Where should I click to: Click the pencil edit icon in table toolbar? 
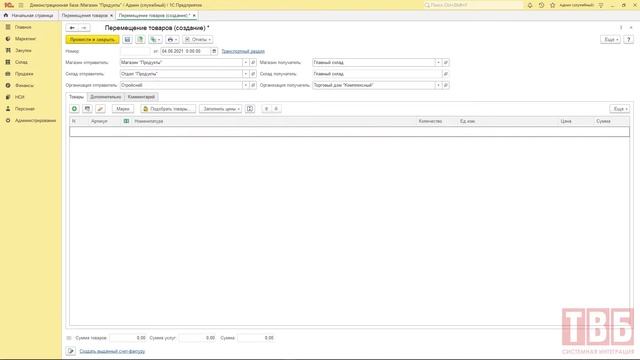pyautogui.click(x=100, y=109)
